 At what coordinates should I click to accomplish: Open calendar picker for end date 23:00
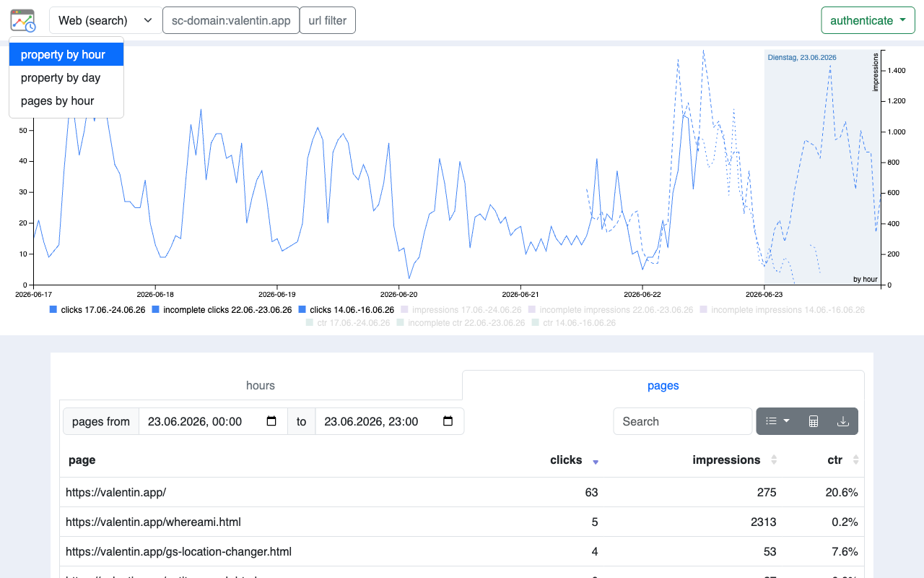click(x=448, y=421)
